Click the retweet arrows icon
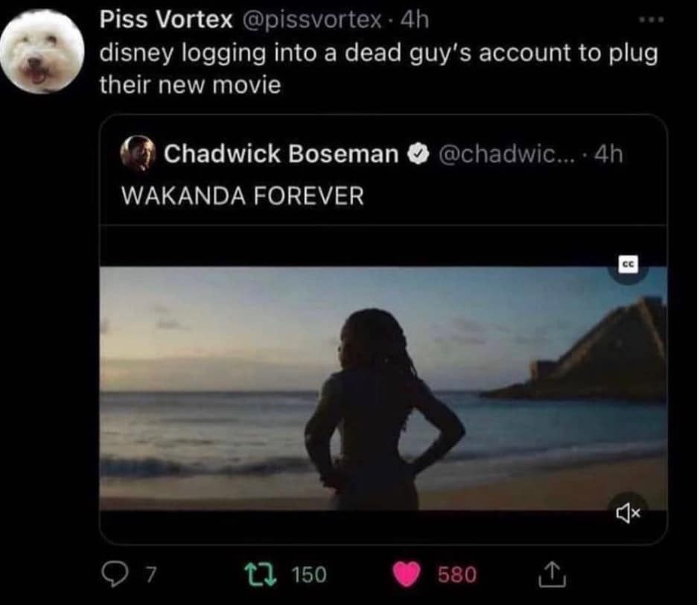This screenshot has width=700, height=605. click(x=261, y=574)
